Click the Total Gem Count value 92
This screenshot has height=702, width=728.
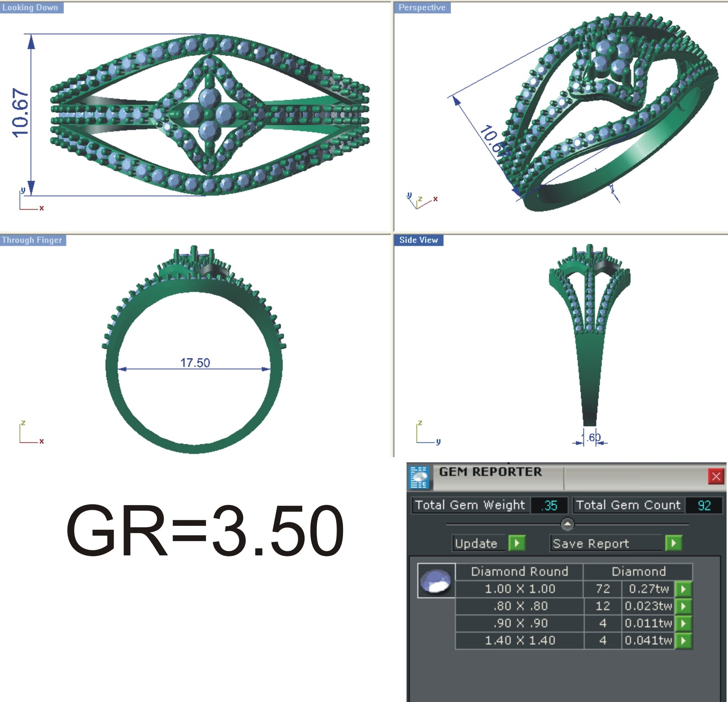pyautogui.click(x=704, y=505)
